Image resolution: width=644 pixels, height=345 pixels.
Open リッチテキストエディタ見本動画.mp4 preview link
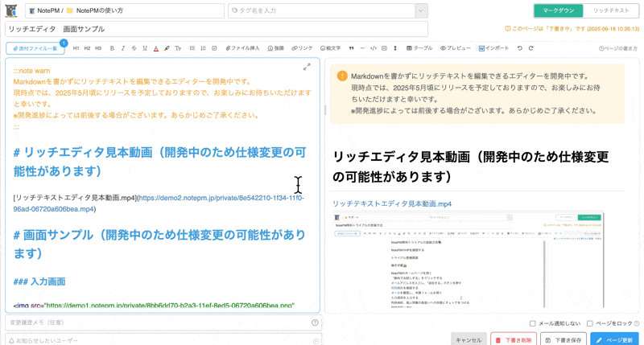pos(392,204)
